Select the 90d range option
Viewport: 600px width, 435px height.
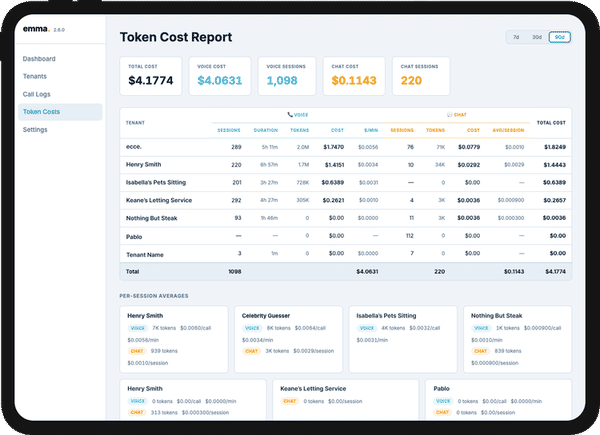(x=559, y=37)
